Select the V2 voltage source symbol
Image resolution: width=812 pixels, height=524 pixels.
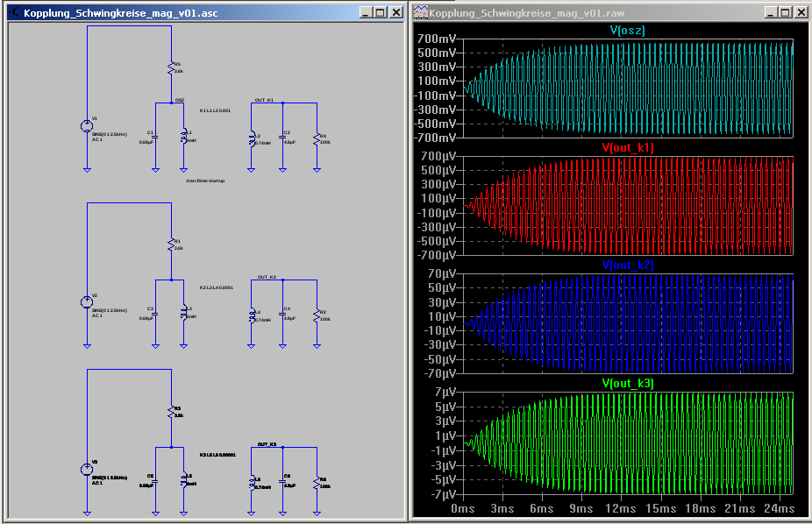click(x=87, y=302)
